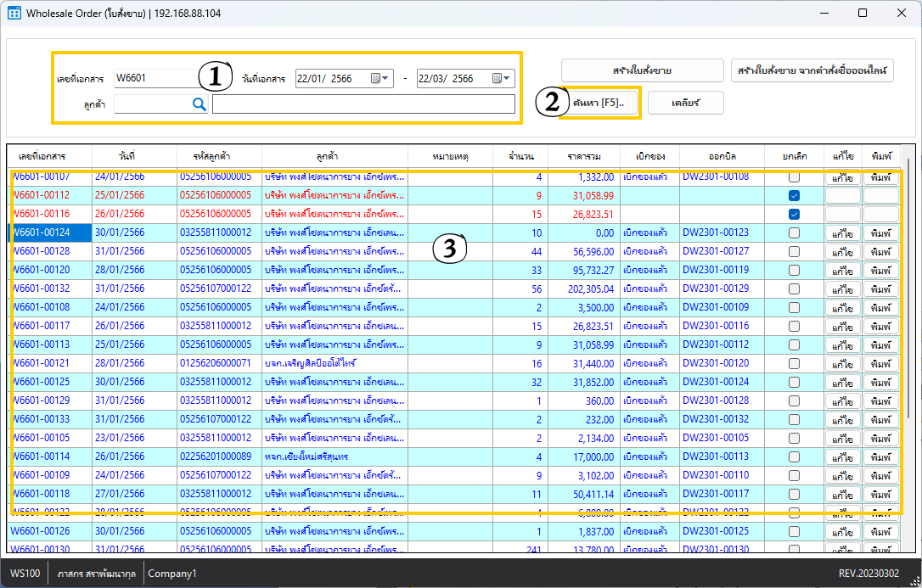
Task: Click the Wholesale Order app icon in title bar
Action: [14, 14]
